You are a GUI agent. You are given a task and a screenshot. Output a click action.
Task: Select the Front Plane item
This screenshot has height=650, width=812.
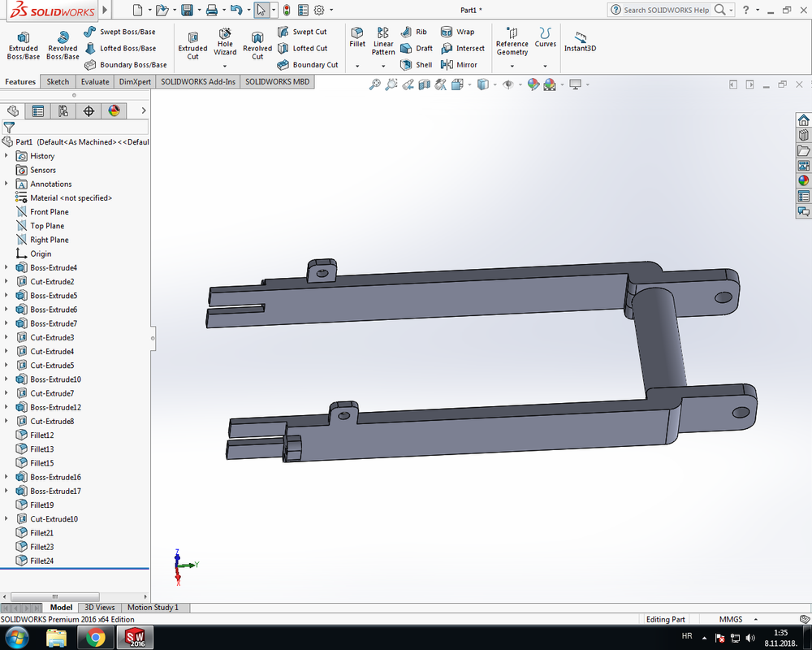pyautogui.click(x=42, y=211)
